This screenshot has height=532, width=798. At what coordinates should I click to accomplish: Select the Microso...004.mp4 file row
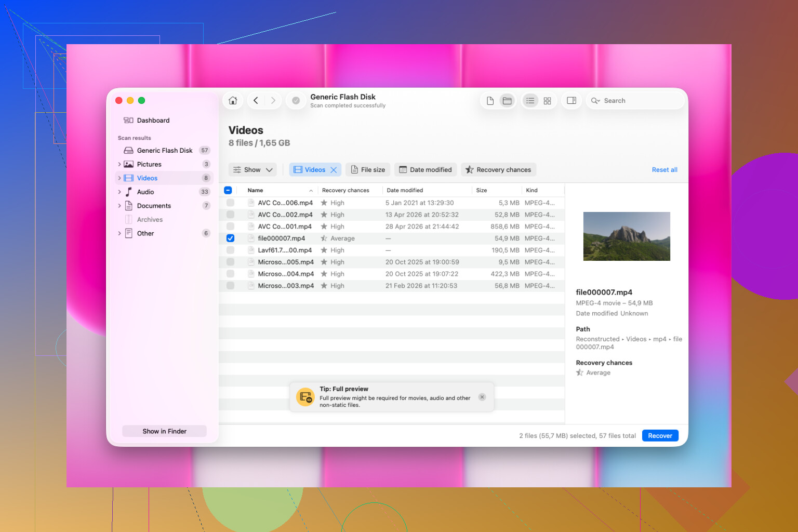pos(392,274)
